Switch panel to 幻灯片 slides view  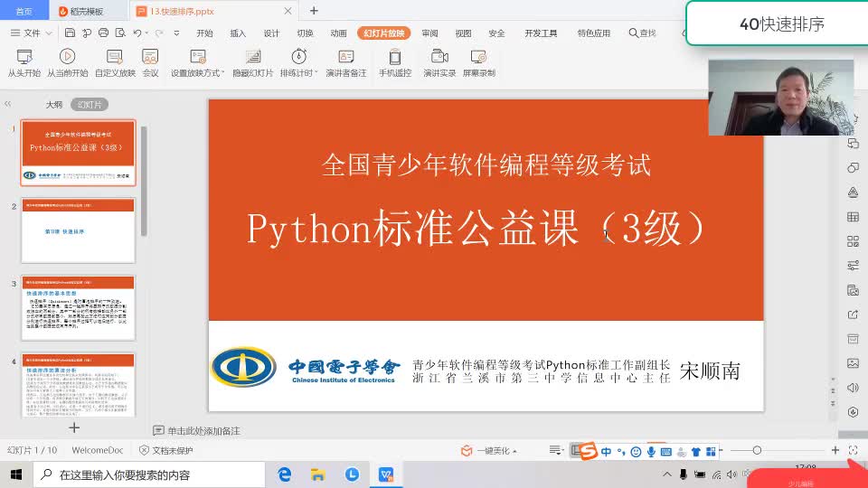[90, 105]
